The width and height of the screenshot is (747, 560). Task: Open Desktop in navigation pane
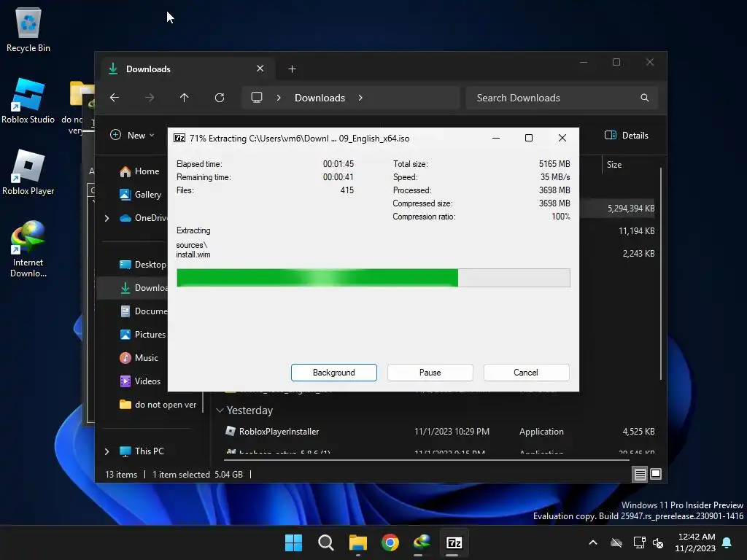point(142,265)
